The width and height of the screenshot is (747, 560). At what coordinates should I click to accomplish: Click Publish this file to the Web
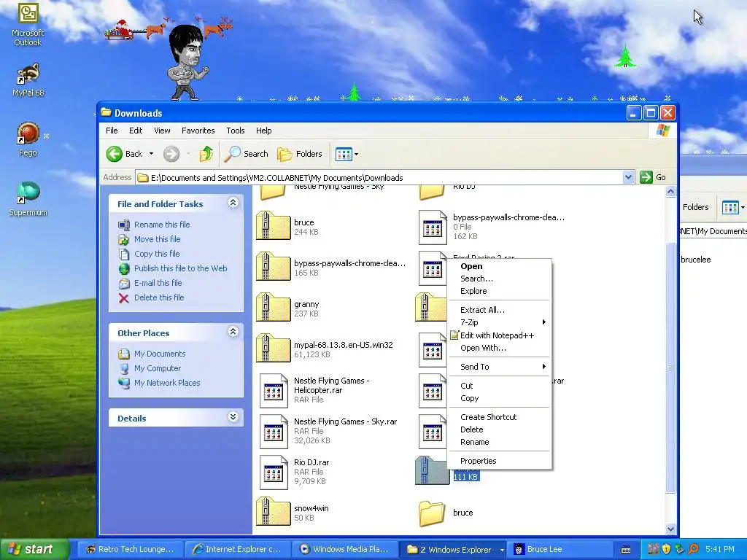click(x=181, y=268)
